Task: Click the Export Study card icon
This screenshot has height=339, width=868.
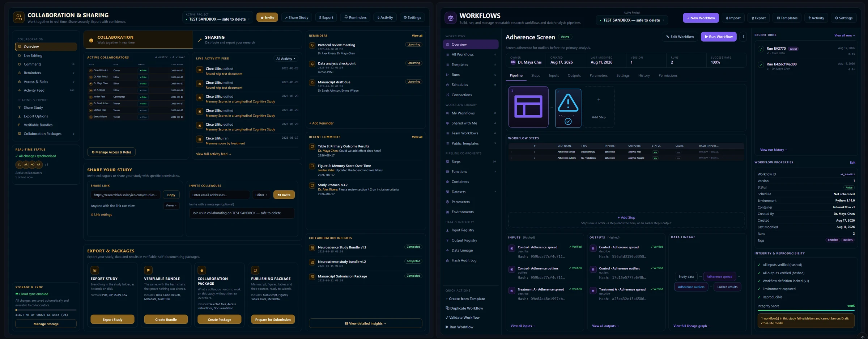Action: (x=95, y=270)
